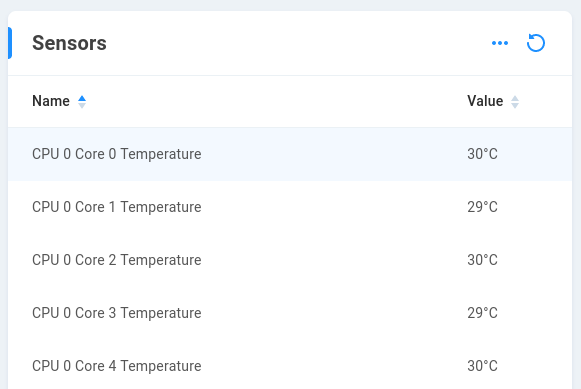Refresh the Sensors panel
Screen dimensions: 581x389
coord(536,43)
